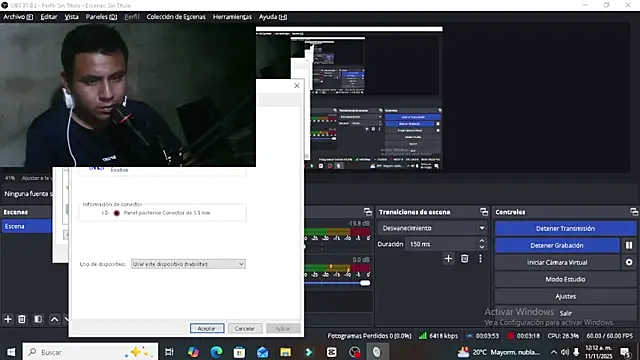
Task: Open the Editar menu
Action: (49, 17)
